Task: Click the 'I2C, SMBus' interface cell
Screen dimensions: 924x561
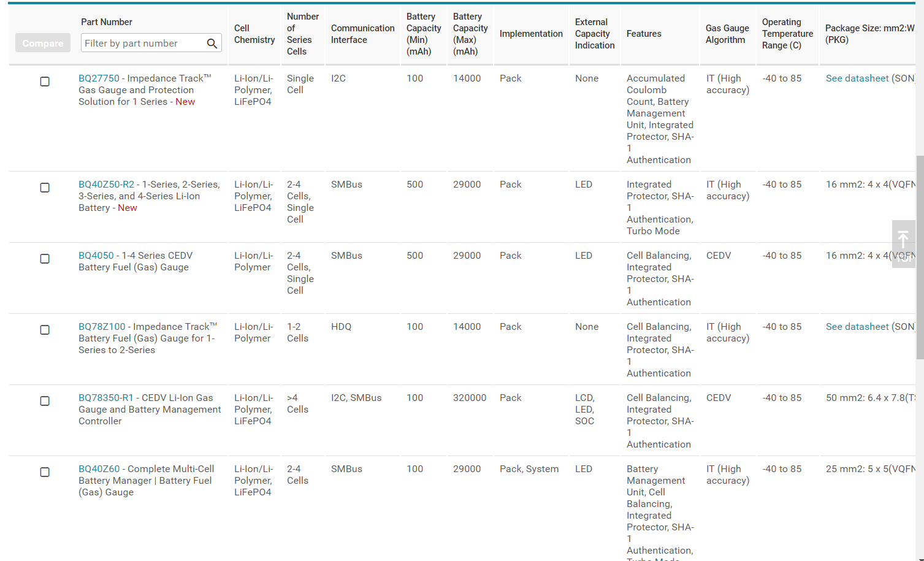Action: click(356, 398)
